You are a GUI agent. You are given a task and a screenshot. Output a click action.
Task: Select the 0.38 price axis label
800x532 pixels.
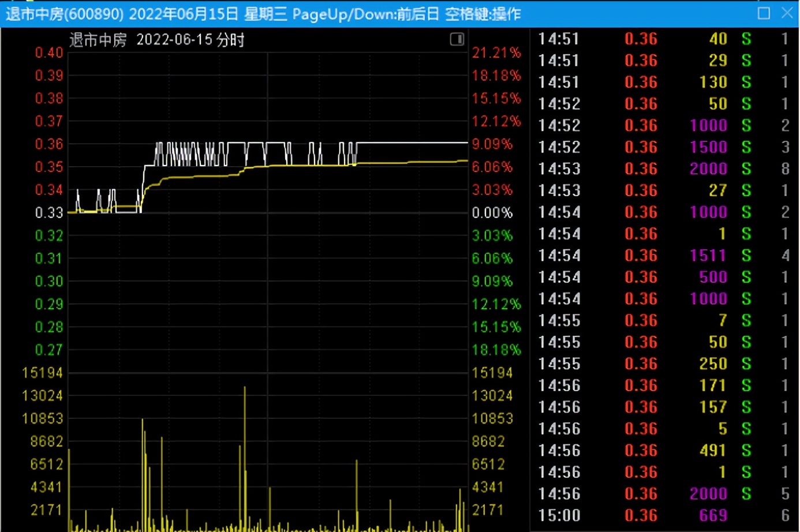click(x=49, y=98)
